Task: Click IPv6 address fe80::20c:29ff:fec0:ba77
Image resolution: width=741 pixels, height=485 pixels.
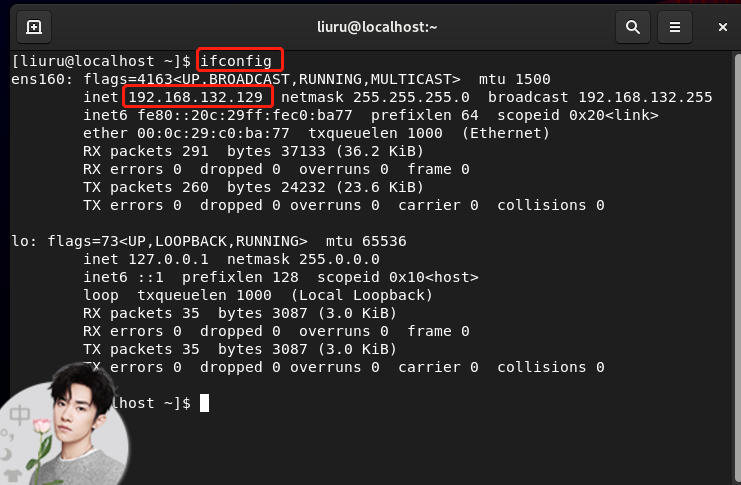Action: 245,115
